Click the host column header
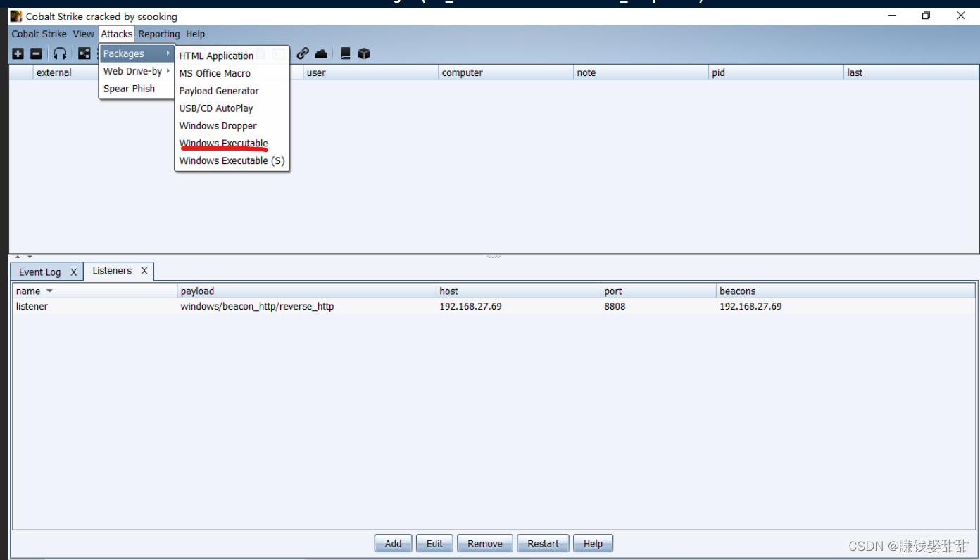980x560 pixels. coord(518,291)
